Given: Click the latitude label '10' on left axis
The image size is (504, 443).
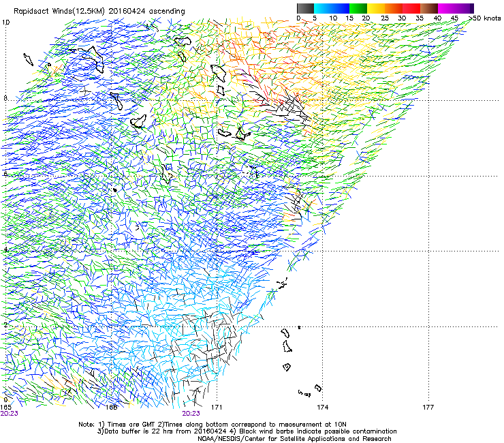Looking at the screenshot, I should pos(5,22).
